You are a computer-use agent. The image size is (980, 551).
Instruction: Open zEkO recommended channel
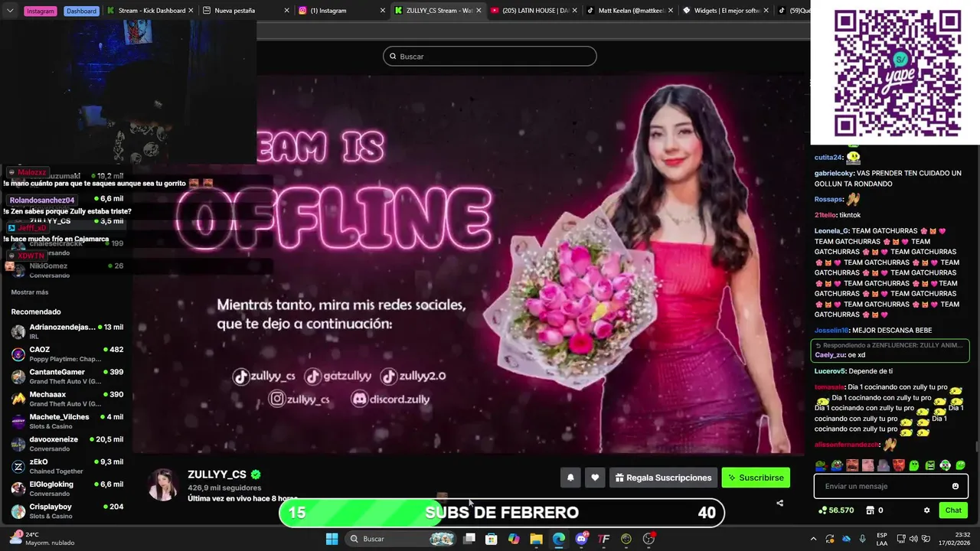pyautogui.click(x=67, y=466)
